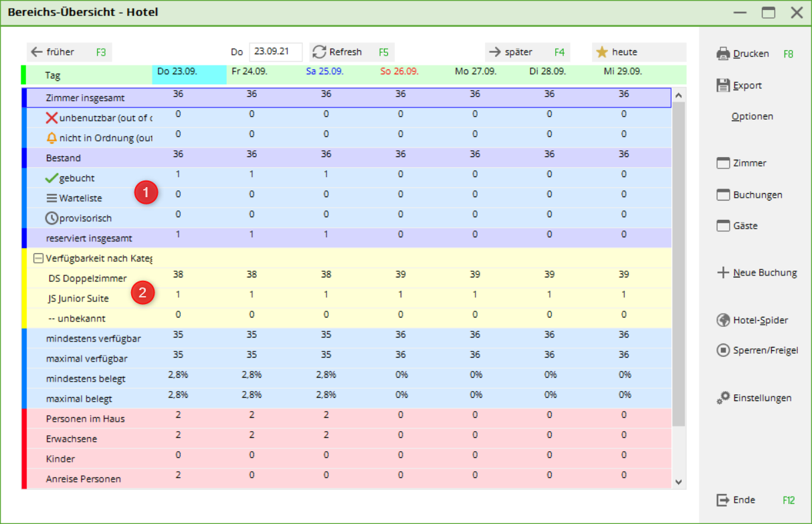Open the Zimmer window
The height and width of the screenshot is (524, 812).
point(740,163)
